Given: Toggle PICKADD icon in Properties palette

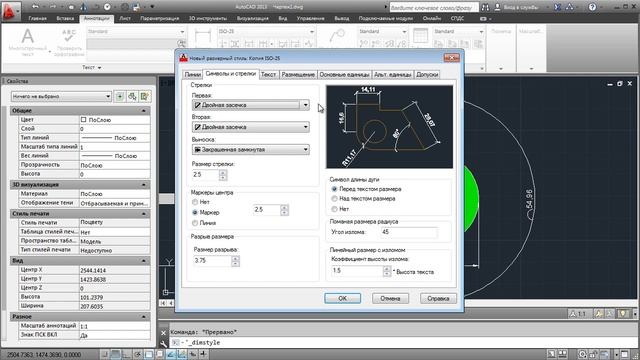Looking at the screenshot, I should click(120, 96).
